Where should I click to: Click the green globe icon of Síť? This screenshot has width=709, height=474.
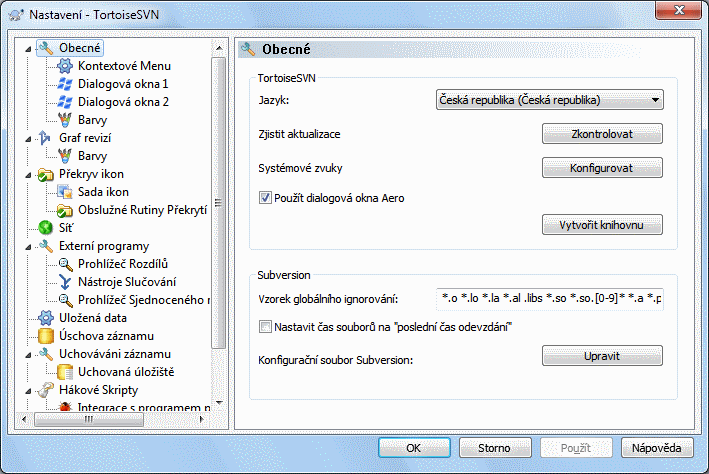(46, 228)
